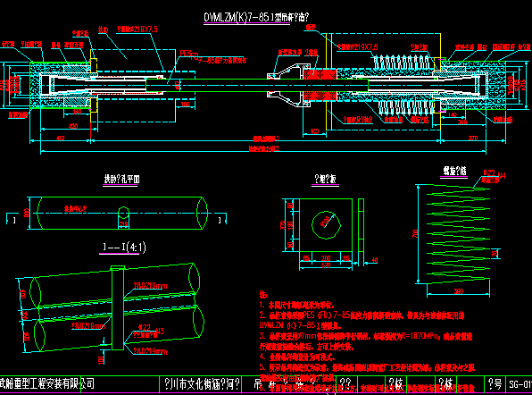This screenshot has height=395, width=532.
Task: Select the "SG-01" drawing number cell
Action: tap(520, 384)
